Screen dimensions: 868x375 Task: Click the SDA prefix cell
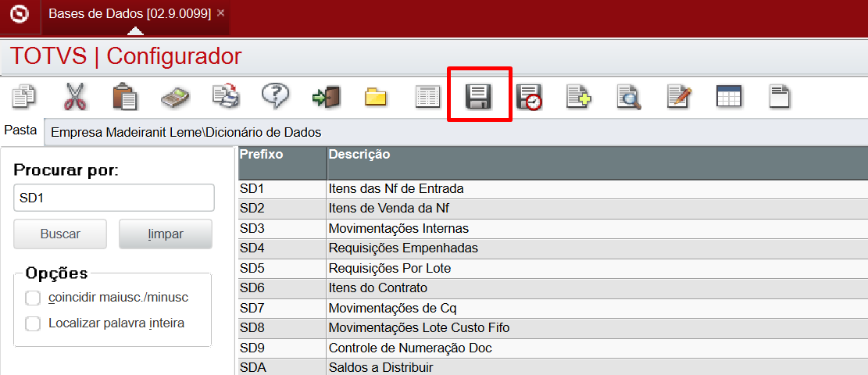click(282, 367)
